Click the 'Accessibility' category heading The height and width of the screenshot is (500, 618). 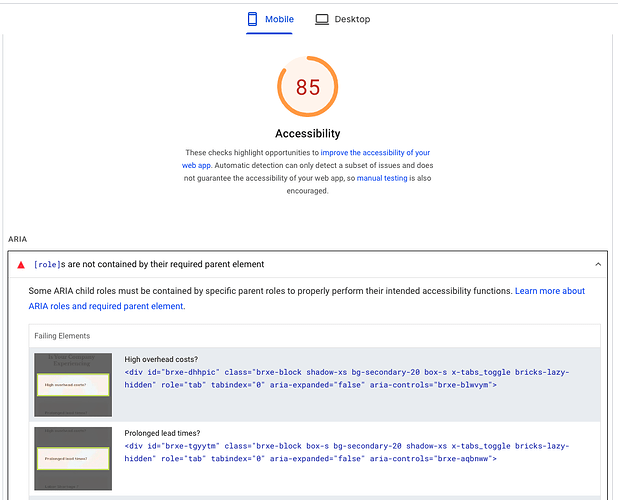pyautogui.click(x=308, y=133)
